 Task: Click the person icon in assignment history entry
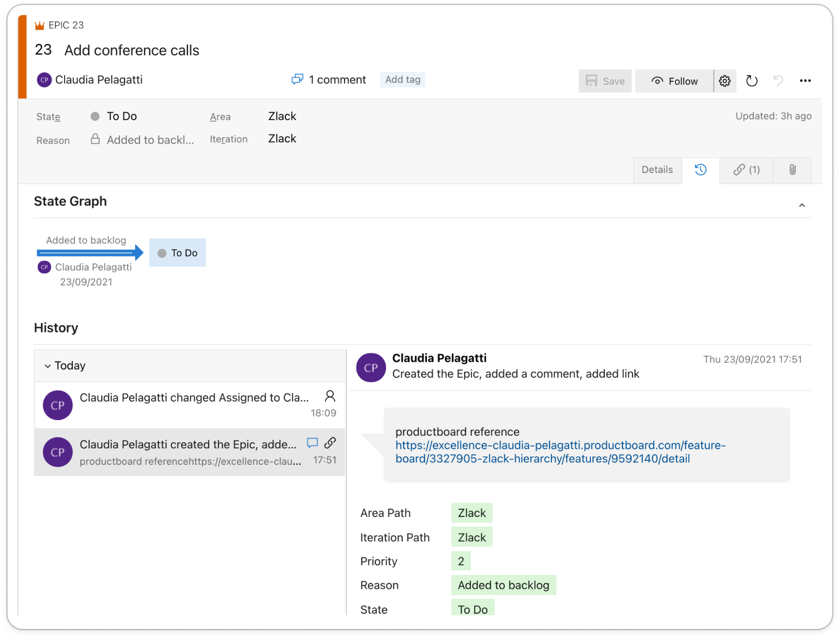click(x=329, y=396)
